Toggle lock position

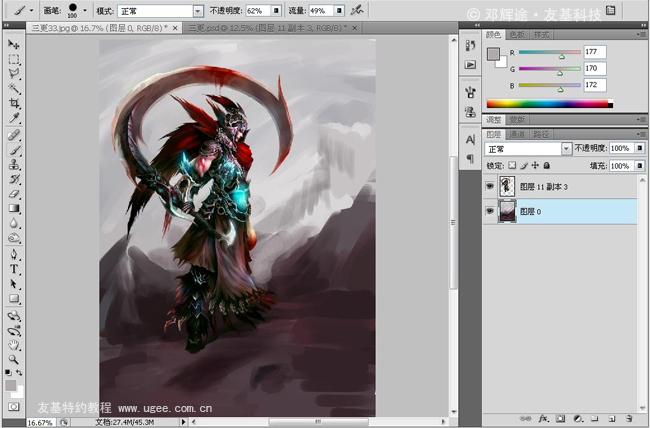[535, 165]
